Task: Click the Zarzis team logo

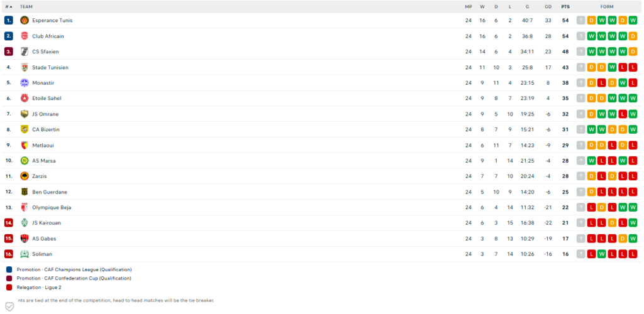Action: (x=25, y=176)
